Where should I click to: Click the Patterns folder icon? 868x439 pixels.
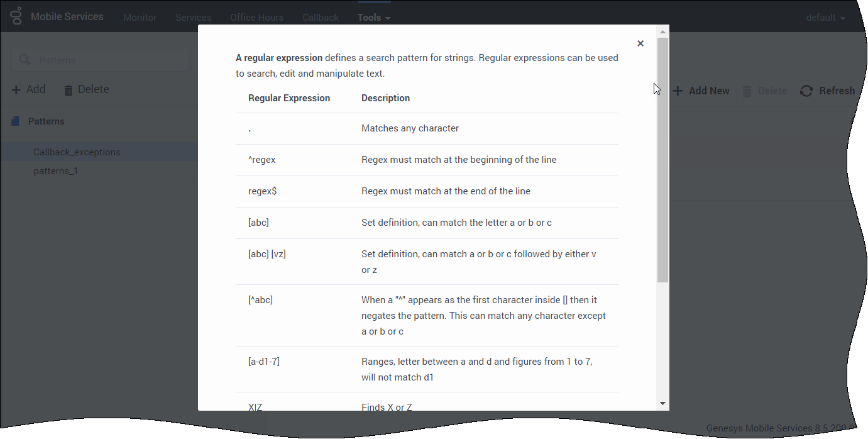16,121
